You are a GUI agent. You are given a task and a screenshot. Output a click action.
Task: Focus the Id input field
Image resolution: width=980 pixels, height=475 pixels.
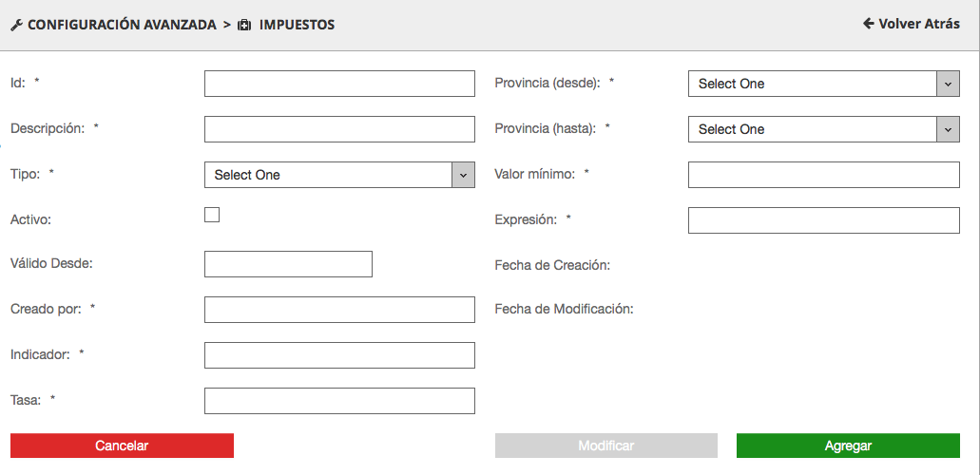coord(339,84)
